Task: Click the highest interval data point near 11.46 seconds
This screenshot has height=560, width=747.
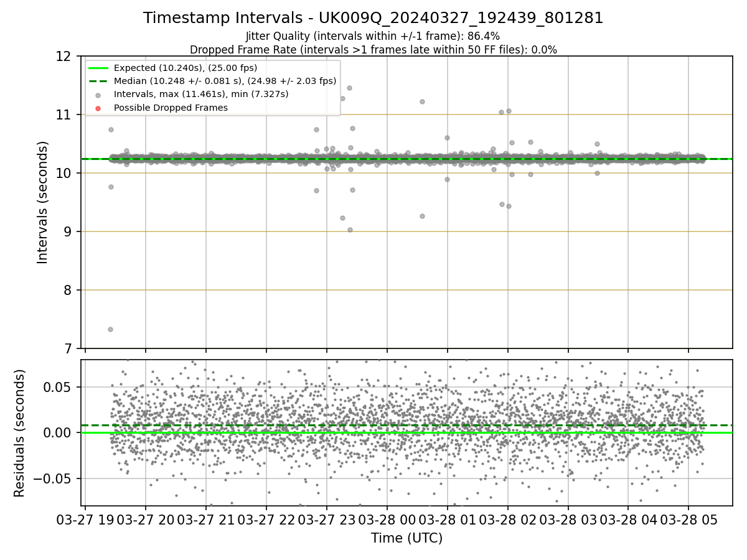Action: click(349, 88)
